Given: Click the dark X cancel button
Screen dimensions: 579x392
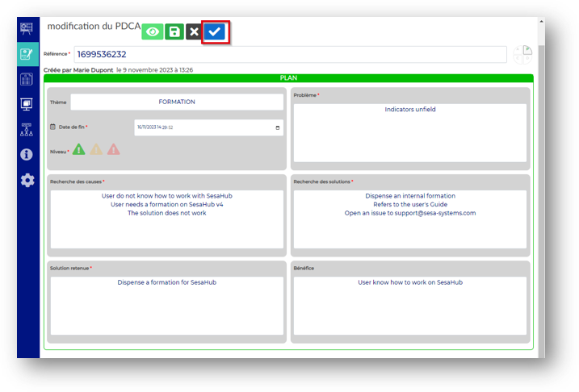Looking at the screenshot, I should (x=194, y=32).
